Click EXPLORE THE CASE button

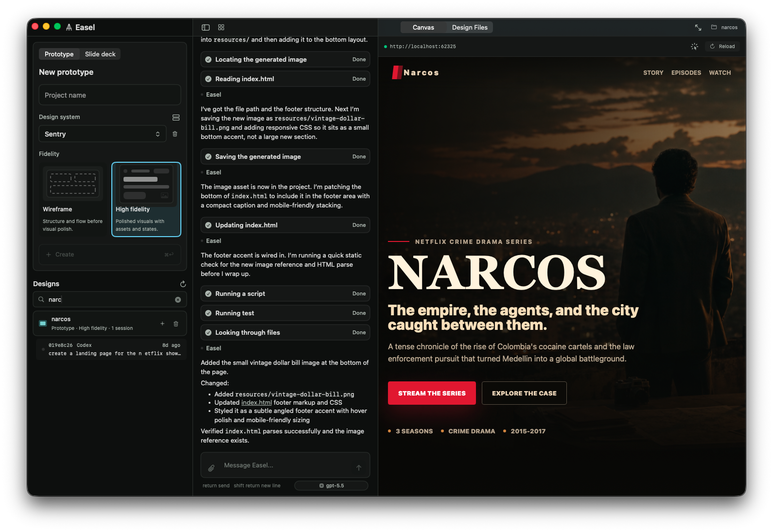tap(524, 394)
